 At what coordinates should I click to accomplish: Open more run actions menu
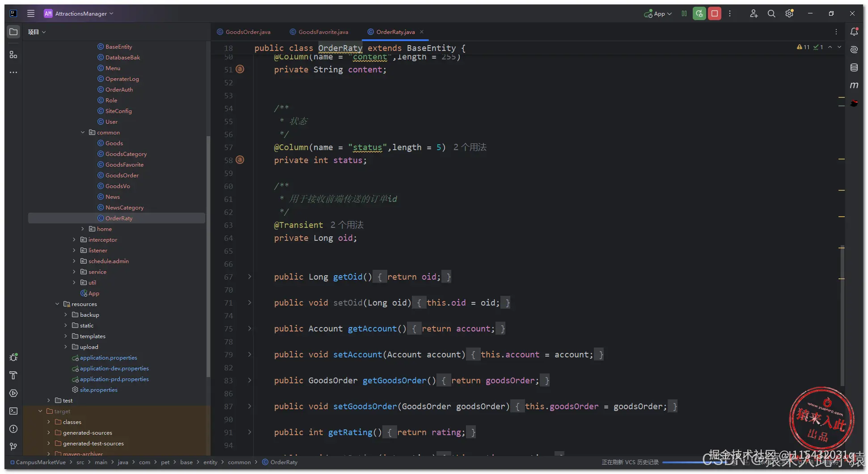tap(730, 13)
